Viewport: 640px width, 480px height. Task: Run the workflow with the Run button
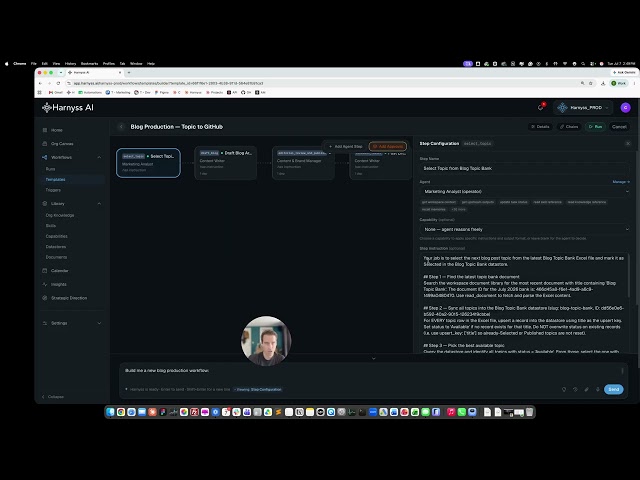[x=596, y=127]
